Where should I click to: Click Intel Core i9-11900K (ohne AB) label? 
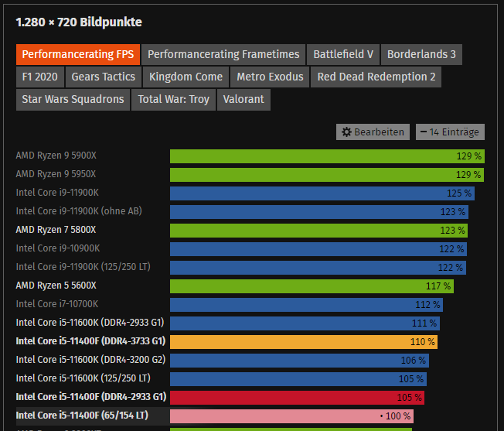click(79, 211)
